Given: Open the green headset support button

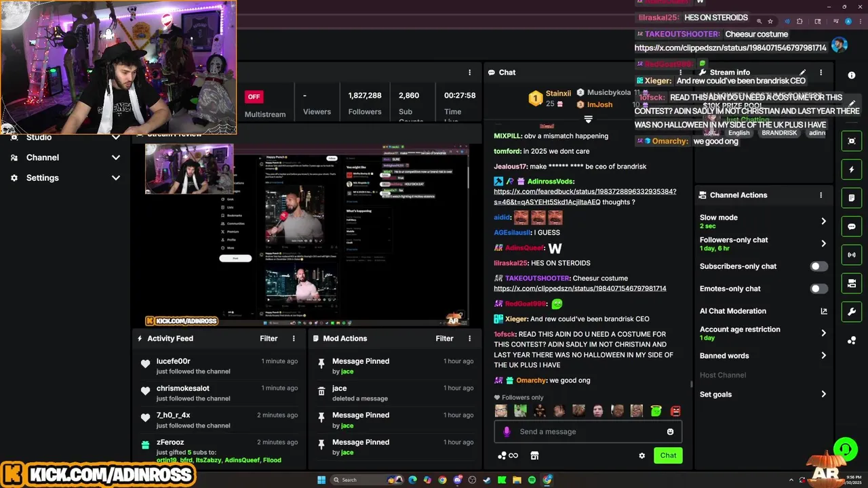Looking at the screenshot, I should (x=845, y=449).
